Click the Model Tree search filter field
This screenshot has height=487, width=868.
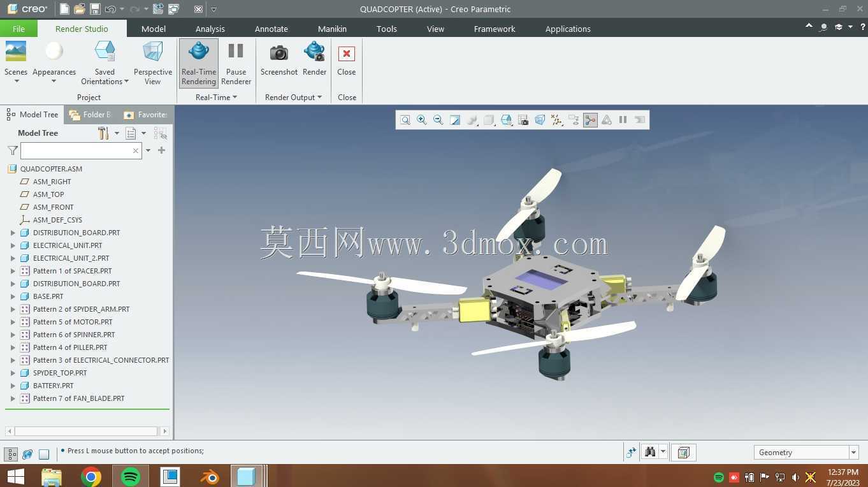tap(80, 150)
